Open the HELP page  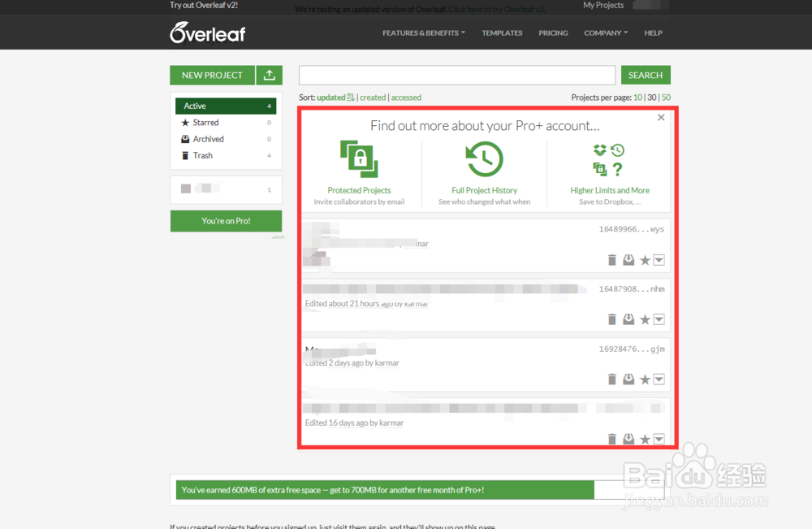653,33
